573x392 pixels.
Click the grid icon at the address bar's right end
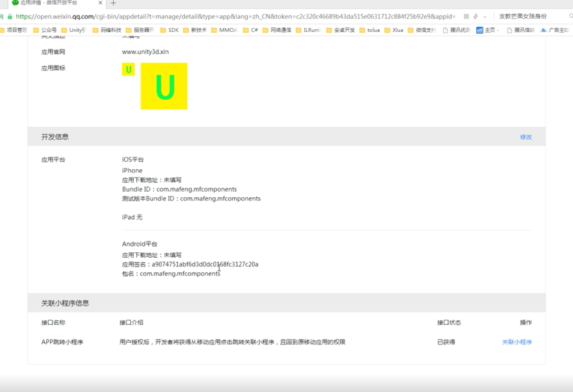(x=466, y=17)
